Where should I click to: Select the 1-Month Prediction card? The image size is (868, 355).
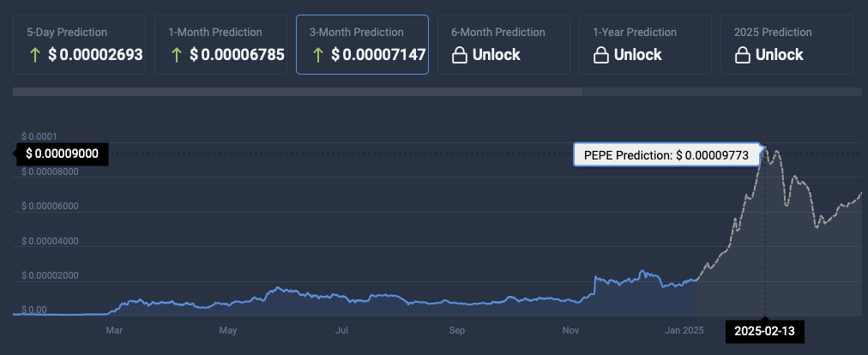coord(221,45)
